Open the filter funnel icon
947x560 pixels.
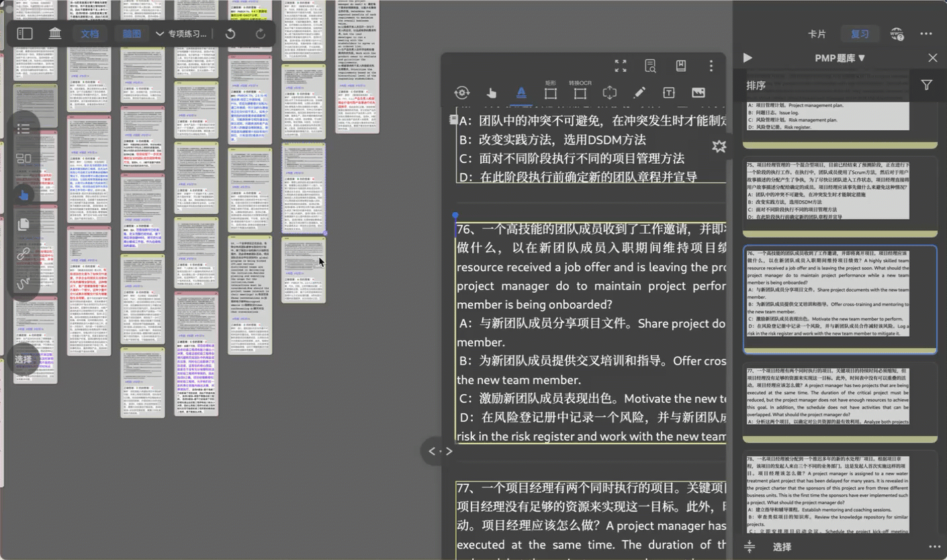pyautogui.click(x=926, y=85)
